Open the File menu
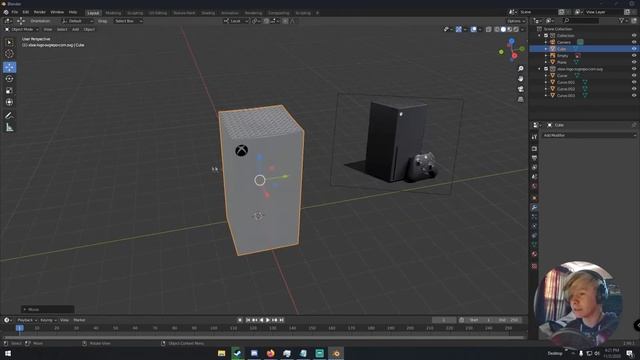The height and width of the screenshot is (360, 640). 15,12
